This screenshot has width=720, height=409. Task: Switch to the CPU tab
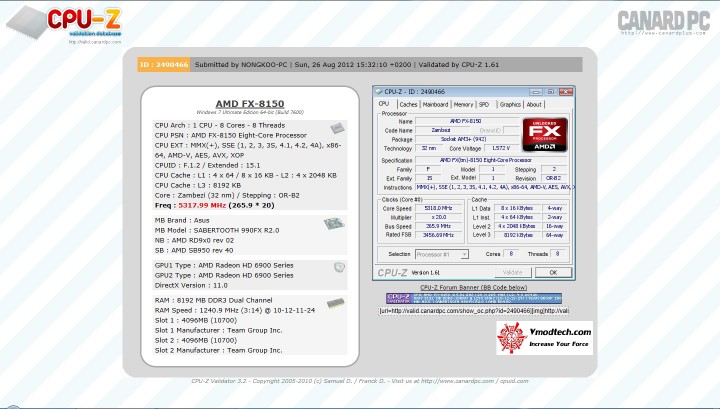(384, 104)
